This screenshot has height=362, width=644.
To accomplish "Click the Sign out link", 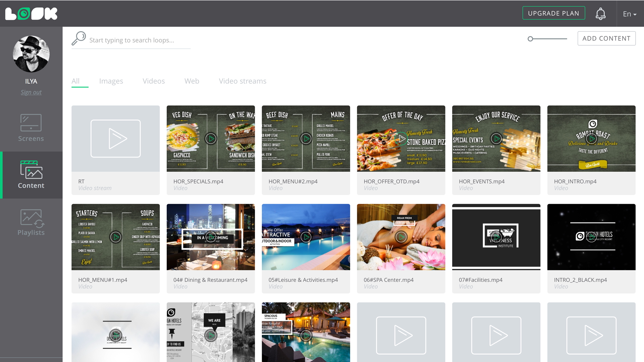I will (x=31, y=92).
